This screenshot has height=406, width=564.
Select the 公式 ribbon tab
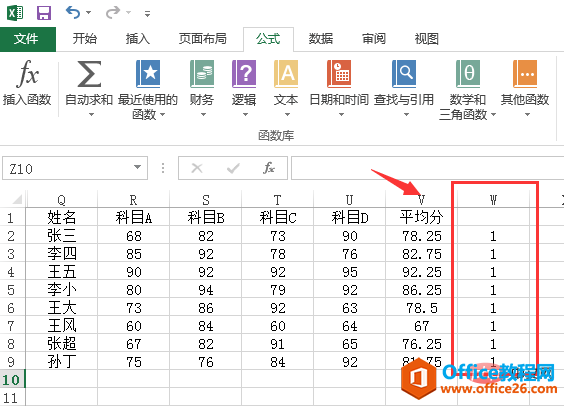tap(268, 38)
